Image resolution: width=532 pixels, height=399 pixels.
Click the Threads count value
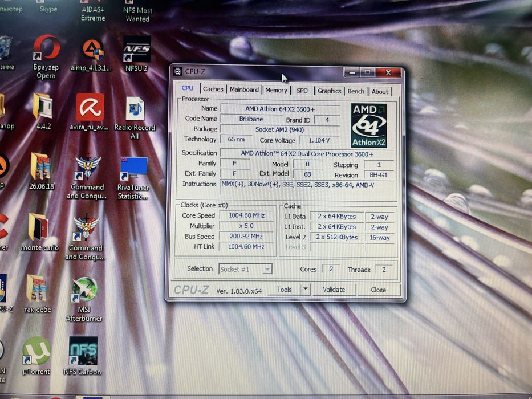point(384,270)
